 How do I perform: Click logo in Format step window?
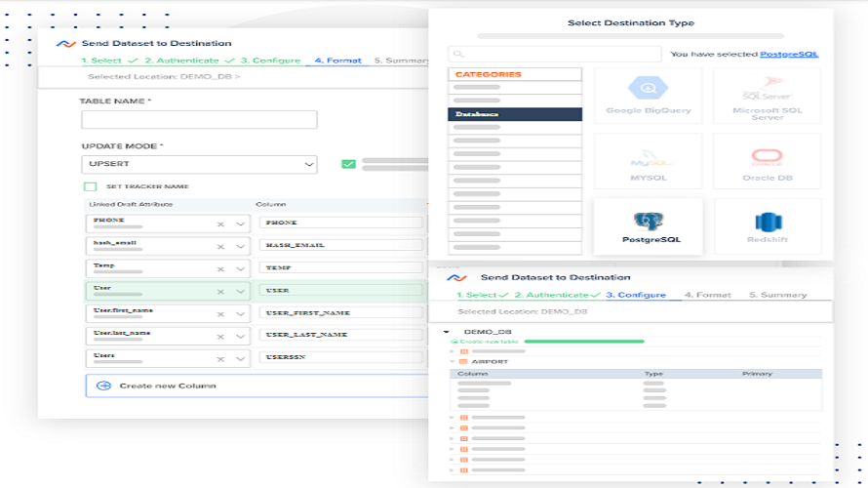tap(66, 44)
